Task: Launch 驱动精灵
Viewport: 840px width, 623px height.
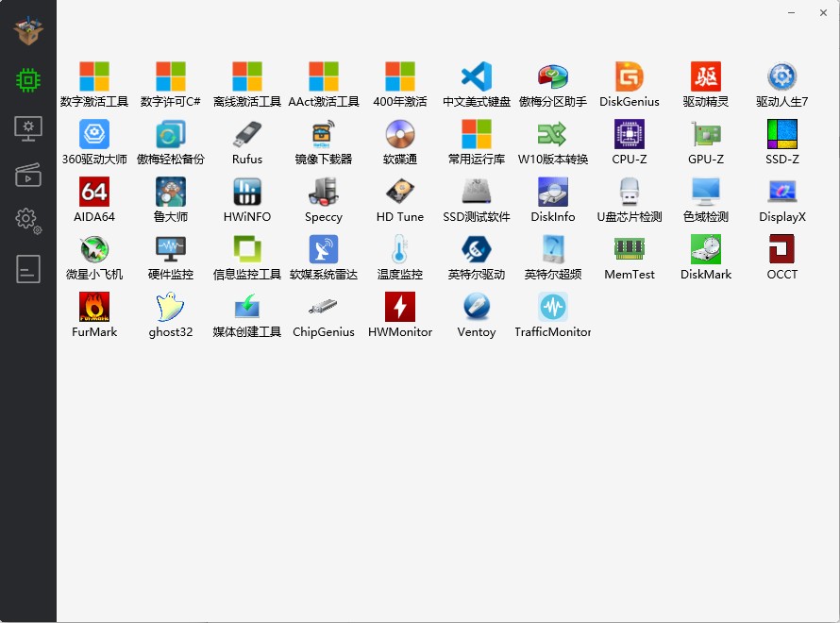Action: click(706, 85)
